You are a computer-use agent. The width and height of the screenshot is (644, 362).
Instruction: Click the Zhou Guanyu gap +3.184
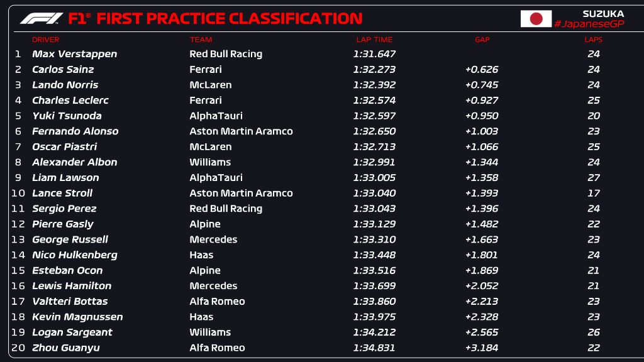coord(481,348)
